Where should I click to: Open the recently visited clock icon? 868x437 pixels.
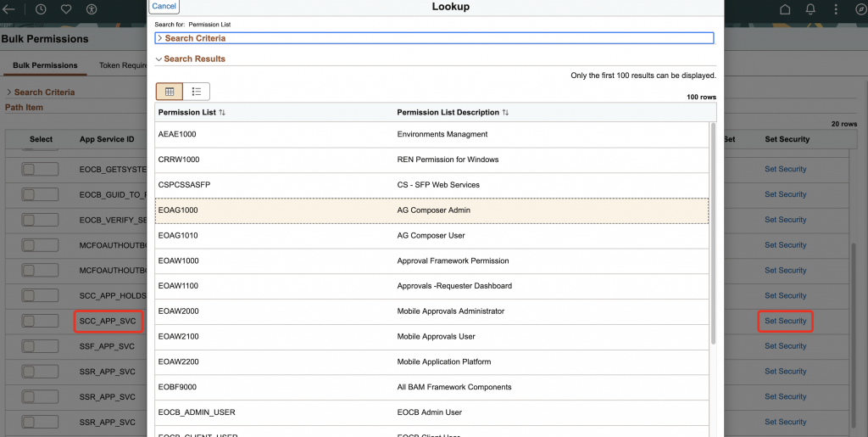point(42,9)
